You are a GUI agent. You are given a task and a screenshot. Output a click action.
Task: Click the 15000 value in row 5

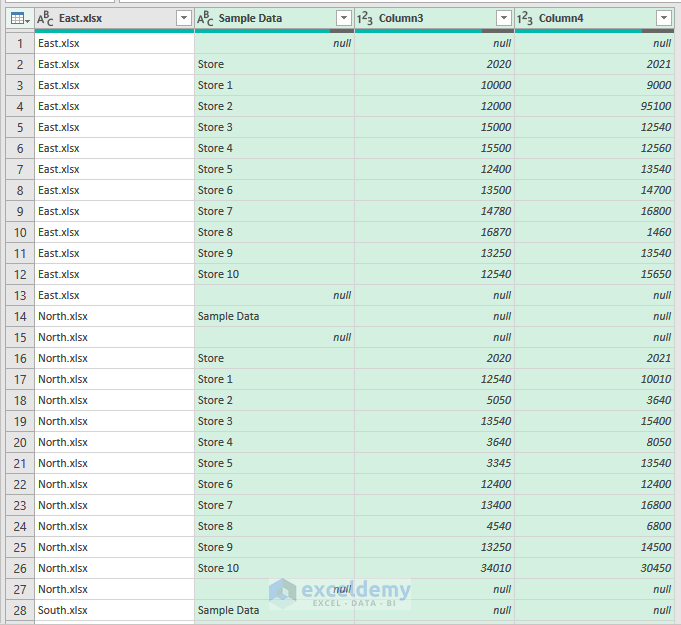click(496, 127)
